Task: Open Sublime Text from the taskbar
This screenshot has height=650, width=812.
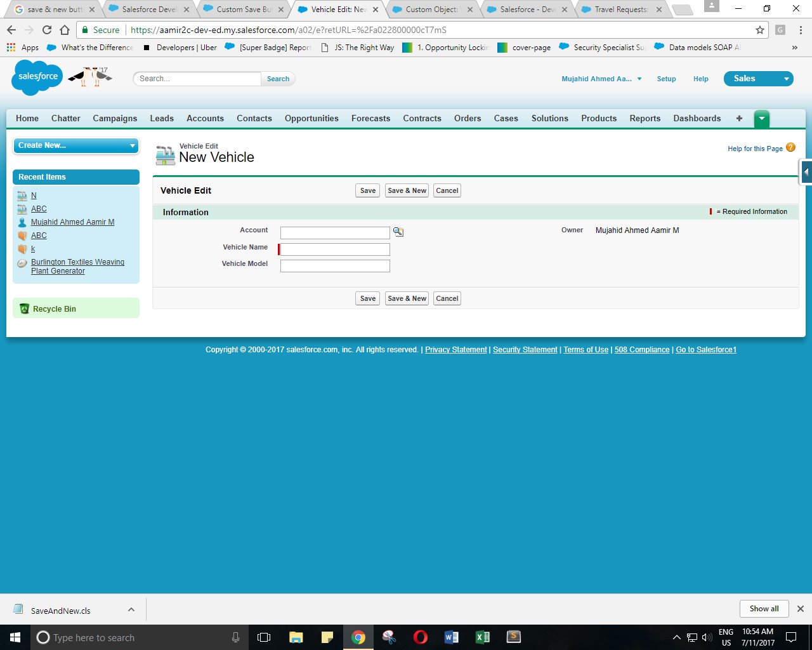Action: tap(514, 637)
